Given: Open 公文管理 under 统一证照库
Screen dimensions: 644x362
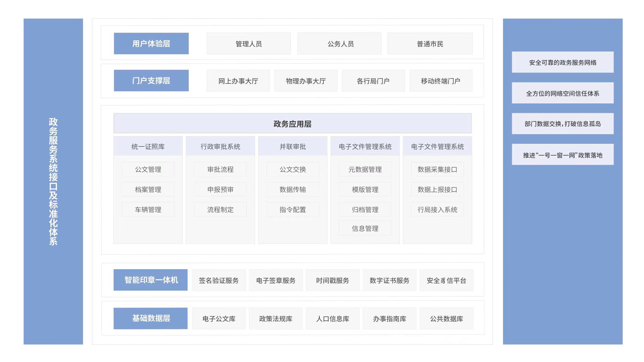Looking at the screenshot, I should tap(148, 169).
